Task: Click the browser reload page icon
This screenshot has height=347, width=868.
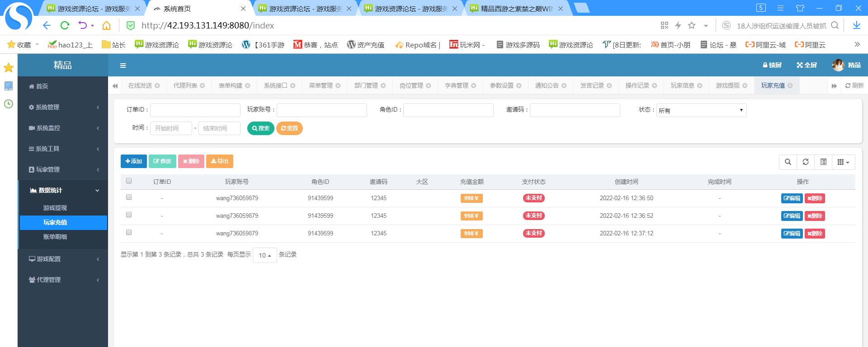Action: point(65,25)
